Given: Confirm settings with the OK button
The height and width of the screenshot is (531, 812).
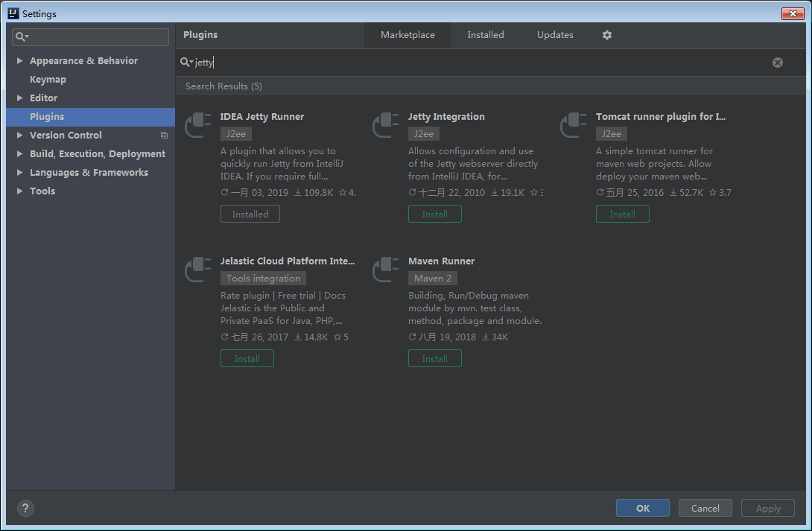Looking at the screenshot, I should tap(642, 508).
